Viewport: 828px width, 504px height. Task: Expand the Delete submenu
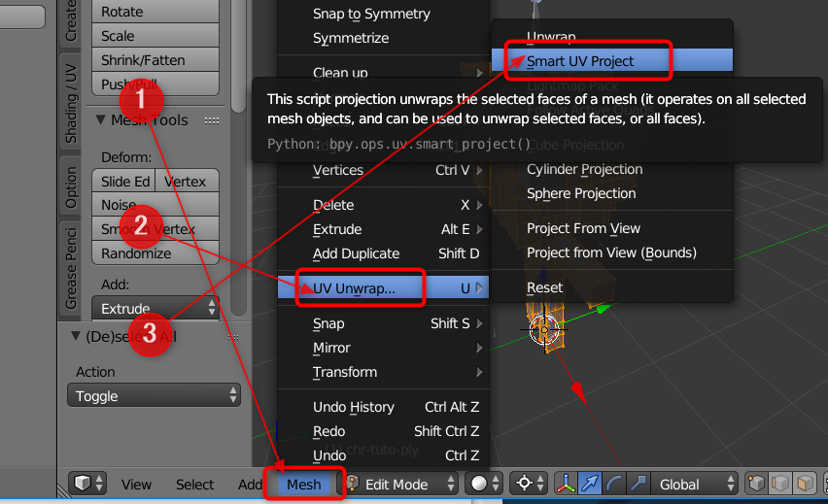(383, 205)
